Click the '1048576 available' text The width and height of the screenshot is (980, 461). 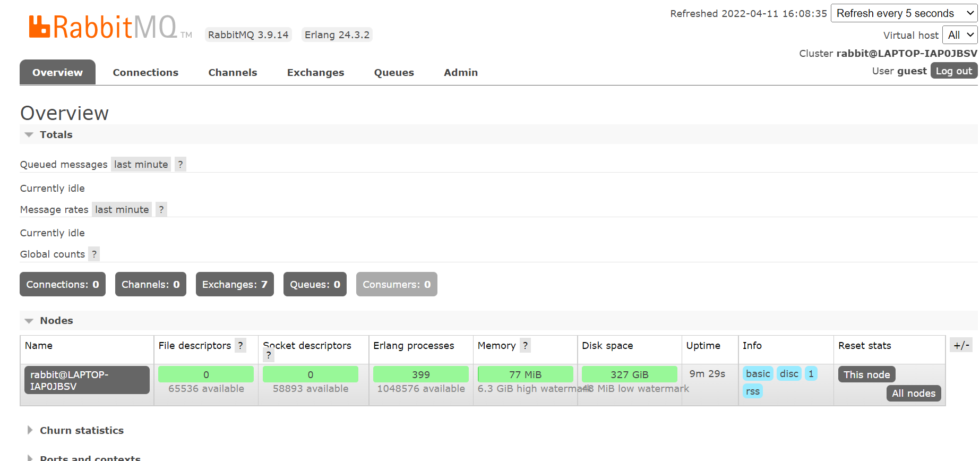[x=421, y=389]
